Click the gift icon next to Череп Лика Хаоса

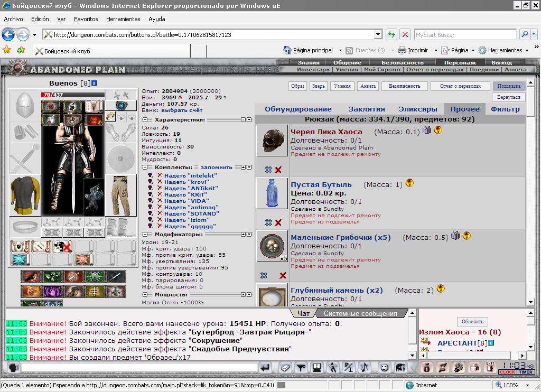tap(427, 130)
